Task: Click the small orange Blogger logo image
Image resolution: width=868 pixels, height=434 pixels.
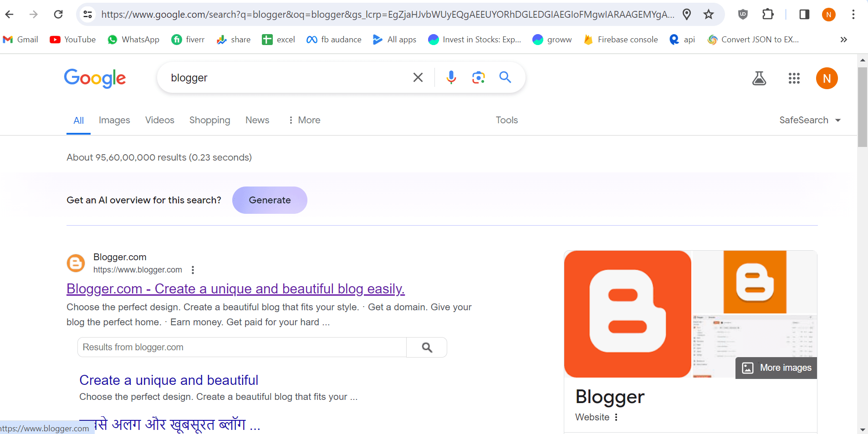Action: tap(755, 282)
